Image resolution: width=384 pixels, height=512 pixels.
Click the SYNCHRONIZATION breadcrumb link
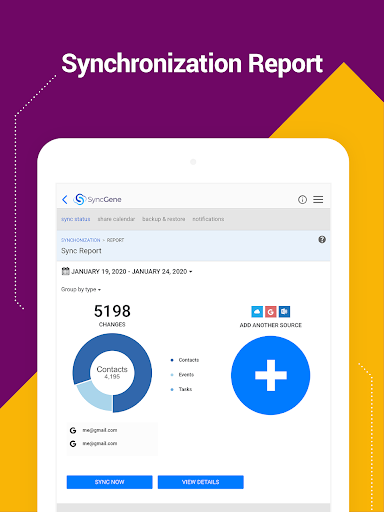(x=81, y=240)
